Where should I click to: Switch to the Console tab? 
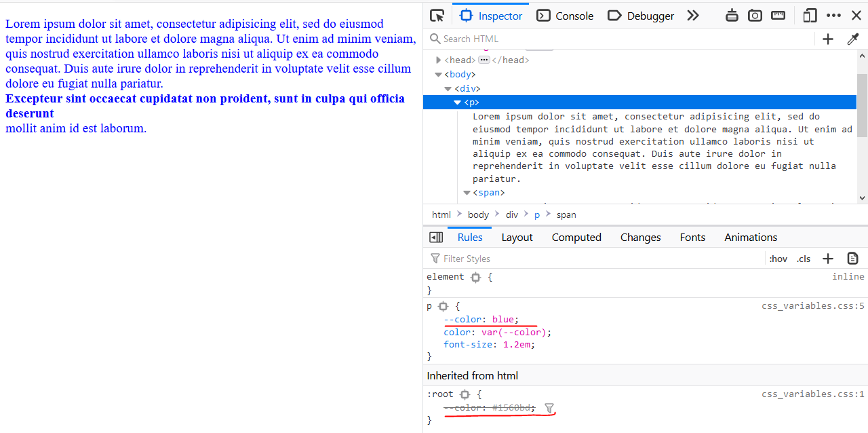566,16
